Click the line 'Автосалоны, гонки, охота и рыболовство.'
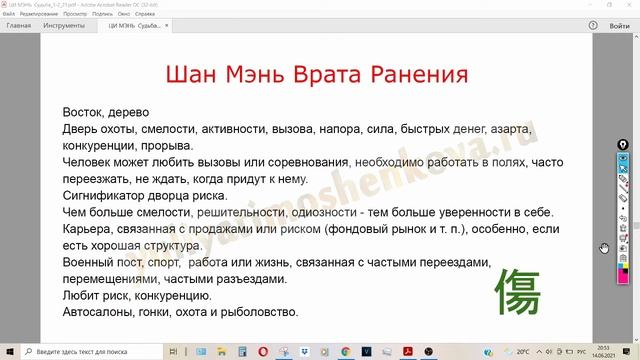Viewport: 640px width, 360px height. click(x=180, y=312)
